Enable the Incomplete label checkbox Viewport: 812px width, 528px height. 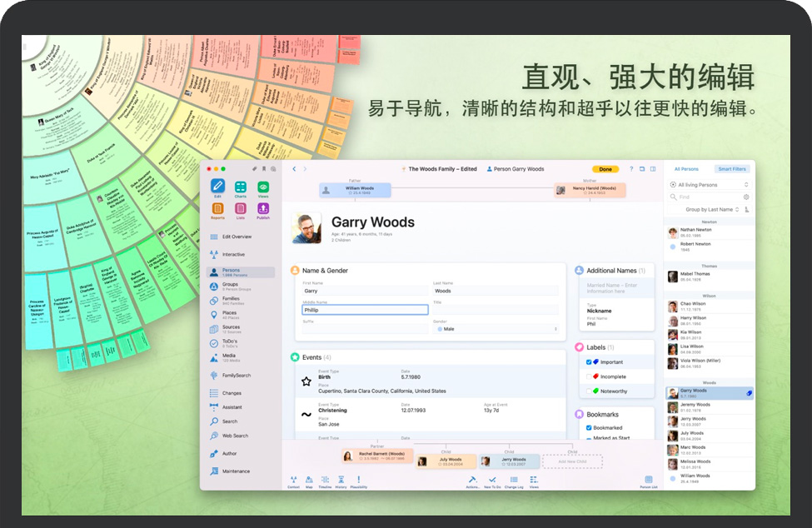click(589, 376)
